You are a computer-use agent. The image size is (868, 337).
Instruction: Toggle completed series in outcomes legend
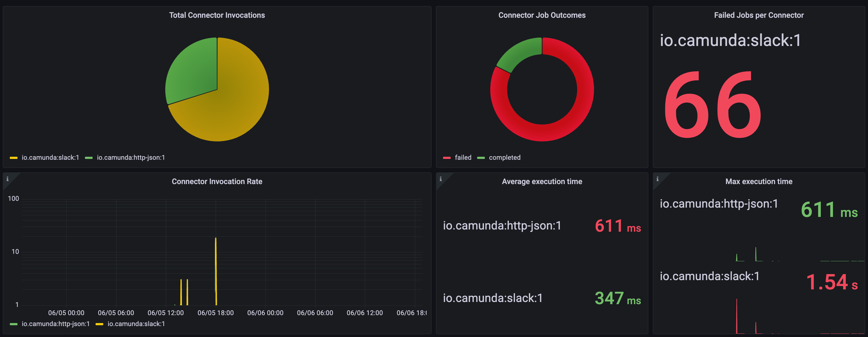click(x=504, y=158)
